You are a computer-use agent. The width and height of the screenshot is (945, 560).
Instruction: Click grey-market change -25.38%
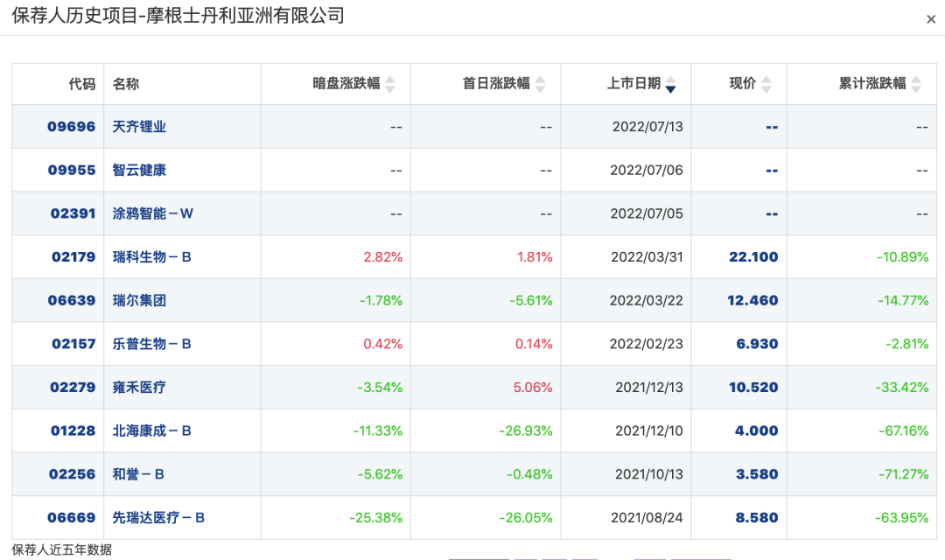[375, 517]
